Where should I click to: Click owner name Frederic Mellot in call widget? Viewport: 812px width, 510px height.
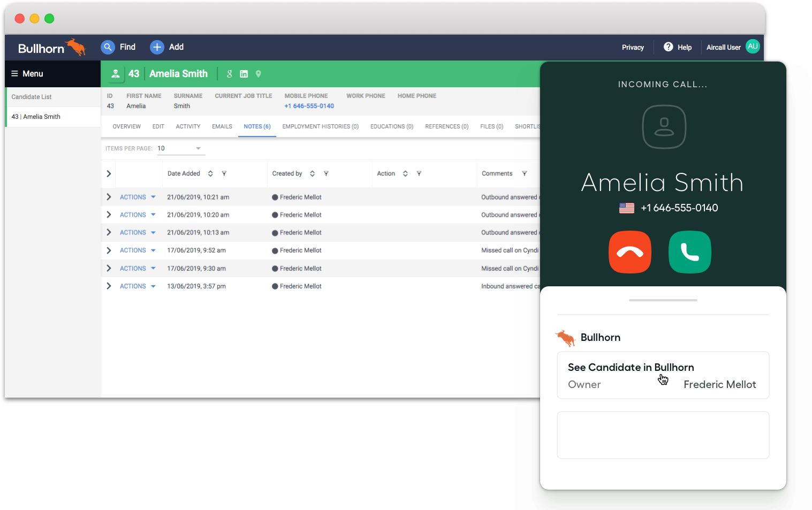tap(719, 384)
